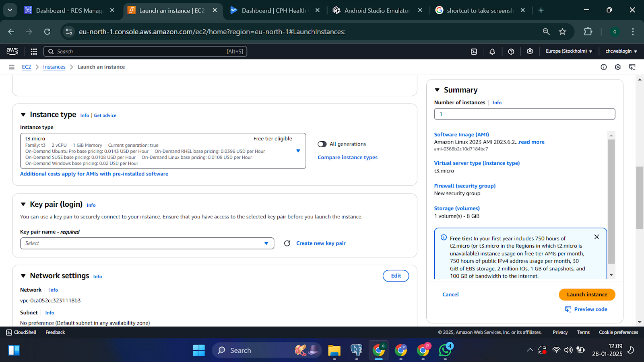Click Edit in Network settings
The image size is (644, 362).
[x=396, y=276]
